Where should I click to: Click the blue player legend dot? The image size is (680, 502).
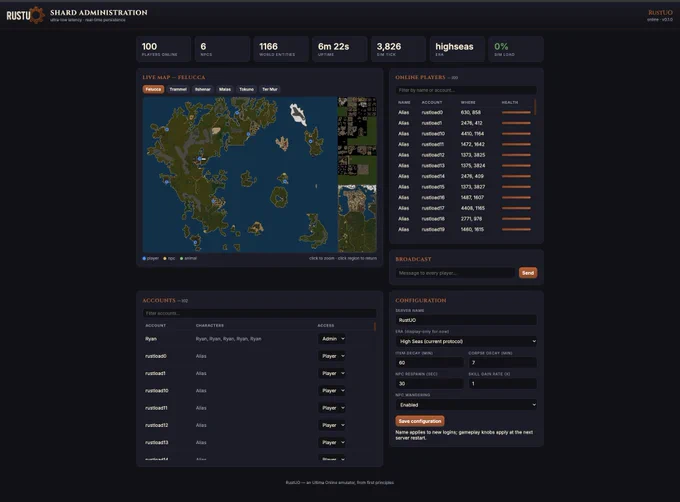(x=144, y=258)
